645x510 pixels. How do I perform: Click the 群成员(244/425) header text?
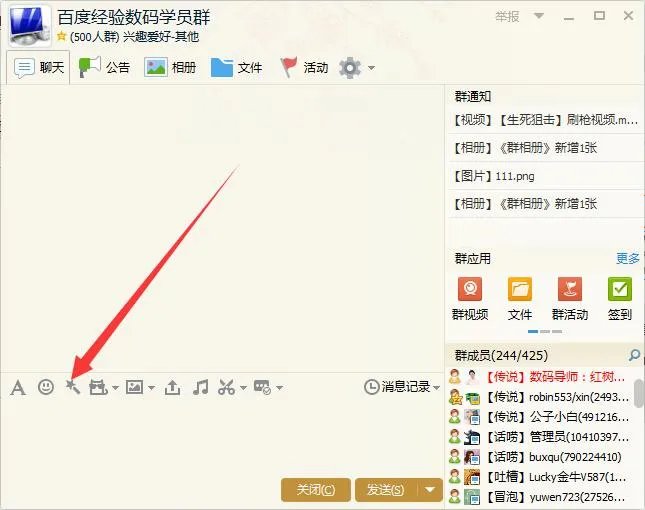click(501, 355)
